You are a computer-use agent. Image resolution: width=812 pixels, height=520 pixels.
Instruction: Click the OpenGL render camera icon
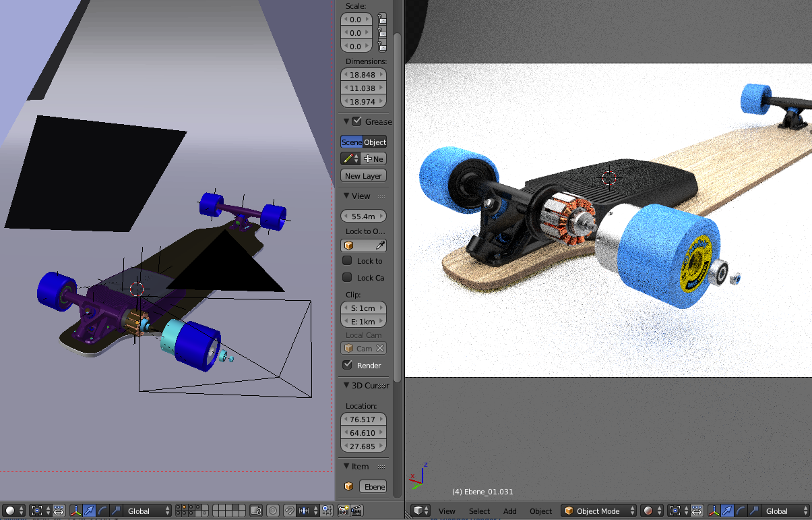click(344, 511)
